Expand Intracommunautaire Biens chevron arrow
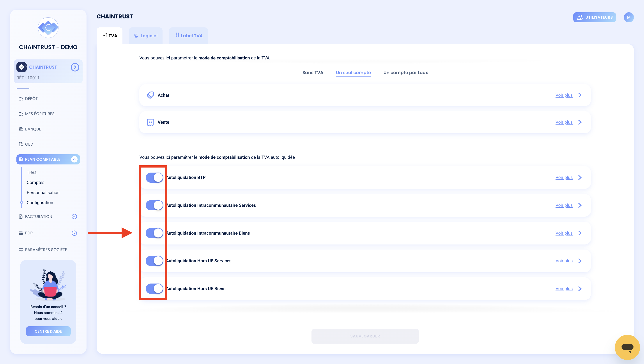Image resolution: width=644 pixels, height=364 pixels. [580, 233]
